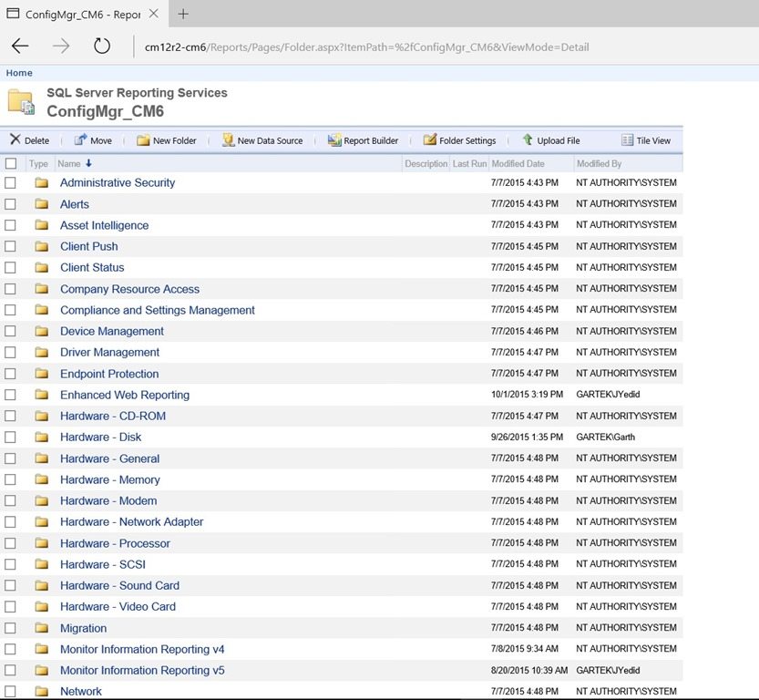Click the browser forward arrow
The height and width of the screenshot is (700, 759).
[61, 46]
